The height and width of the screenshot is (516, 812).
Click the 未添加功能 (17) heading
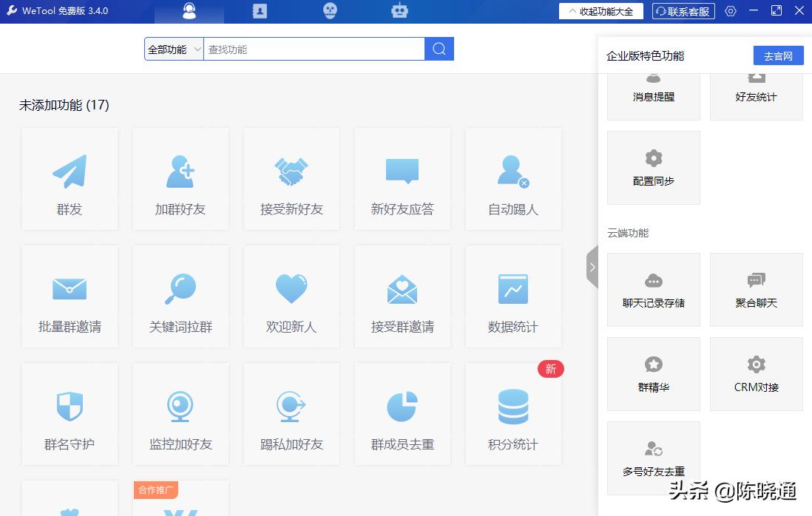coord(64,105)
